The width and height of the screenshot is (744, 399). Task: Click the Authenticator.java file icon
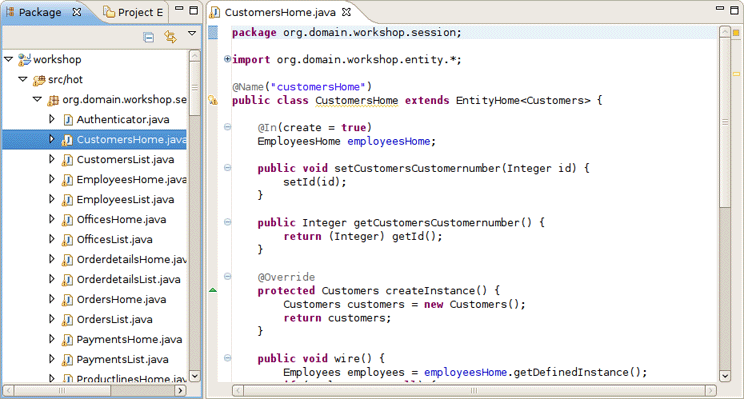pos(67,120)
